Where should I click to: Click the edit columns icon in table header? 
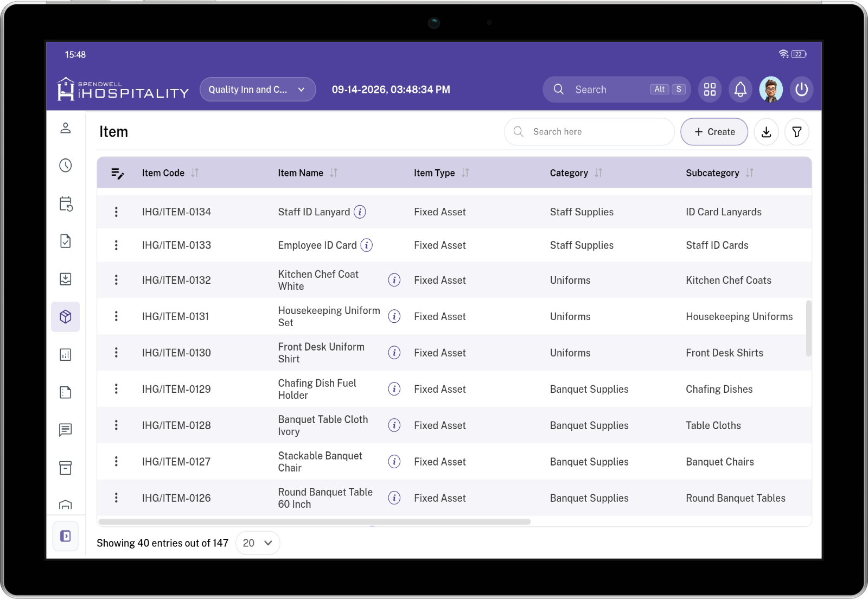click(117, 173)
